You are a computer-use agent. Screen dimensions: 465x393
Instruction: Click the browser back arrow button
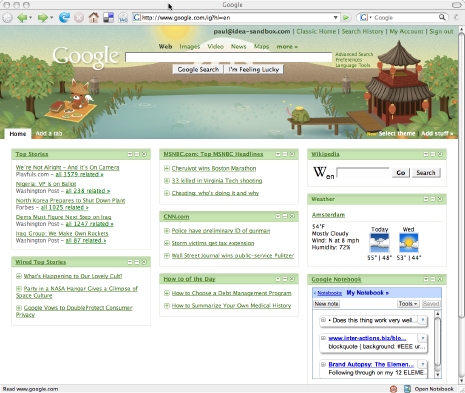coord(22,17)
